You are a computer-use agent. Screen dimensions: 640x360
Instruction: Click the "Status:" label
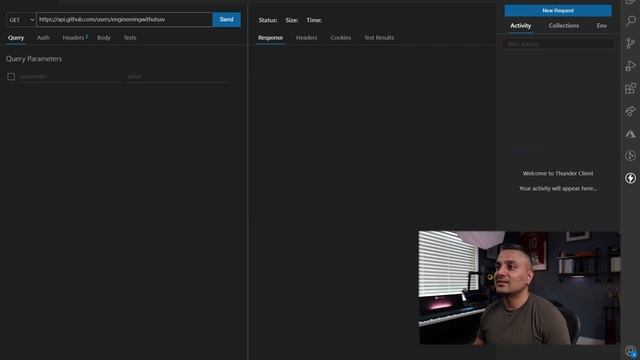tap(268, 20)
